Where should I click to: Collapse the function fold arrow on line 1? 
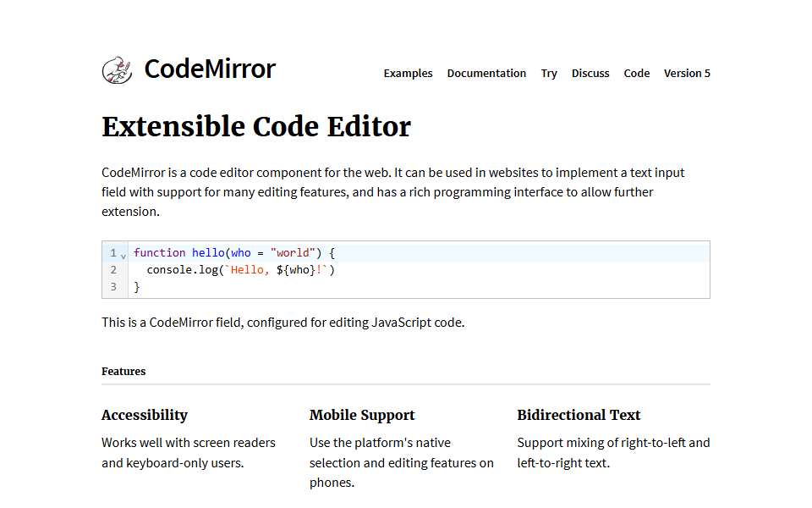(123, 256)
